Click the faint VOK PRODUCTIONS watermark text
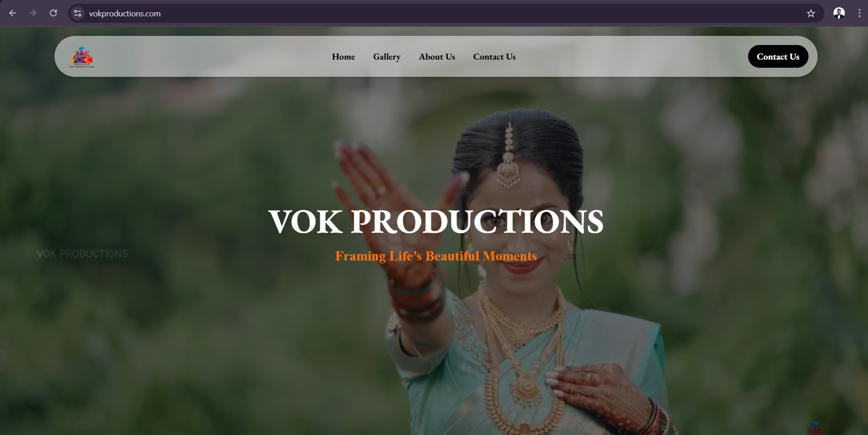The height and width of the screenshot is (435, 868). click(x=82, y=254)
